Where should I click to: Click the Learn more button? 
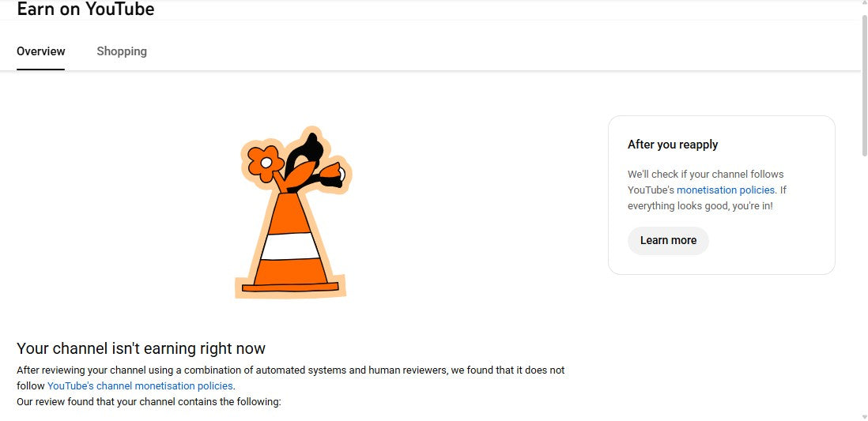[x=668, y=241]
